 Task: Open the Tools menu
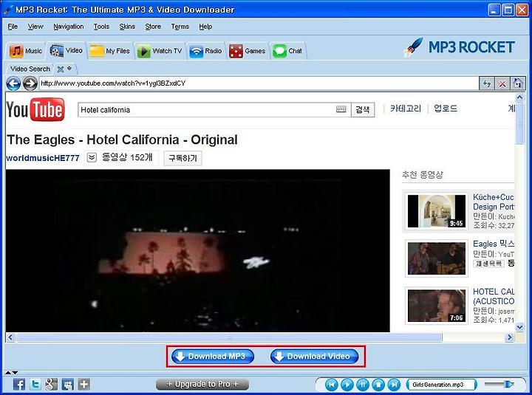point(101,27)
